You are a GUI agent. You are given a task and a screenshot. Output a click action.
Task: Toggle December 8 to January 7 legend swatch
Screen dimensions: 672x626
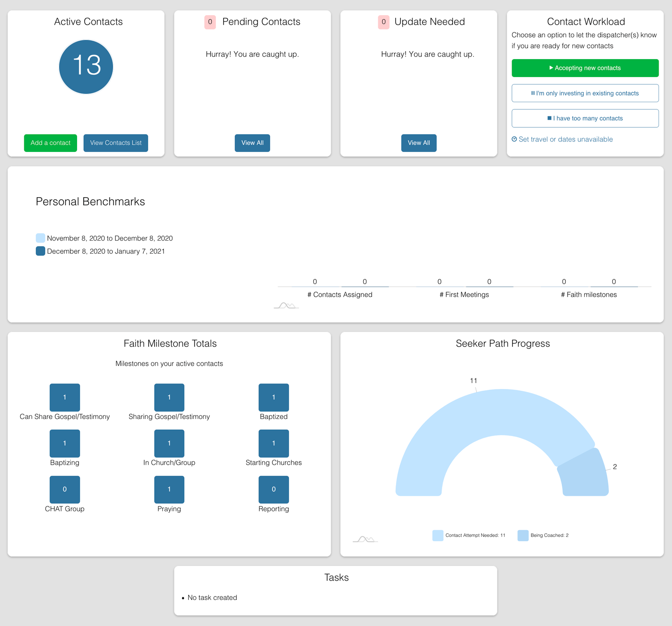40,251
